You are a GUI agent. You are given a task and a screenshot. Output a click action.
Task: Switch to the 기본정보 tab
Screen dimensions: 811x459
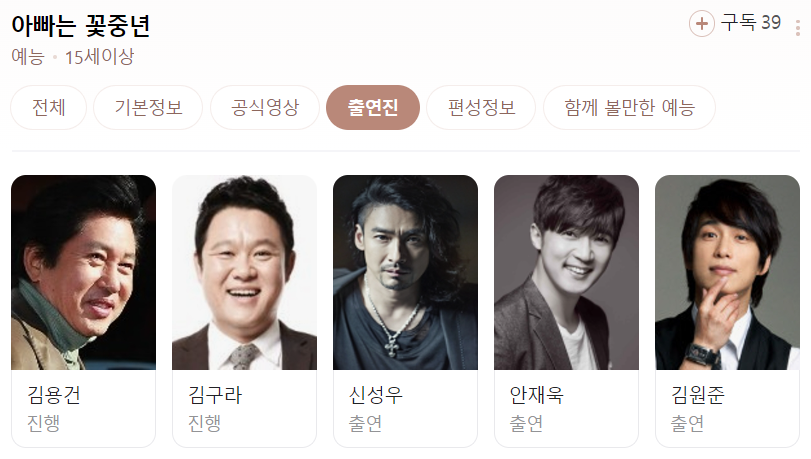148,108
